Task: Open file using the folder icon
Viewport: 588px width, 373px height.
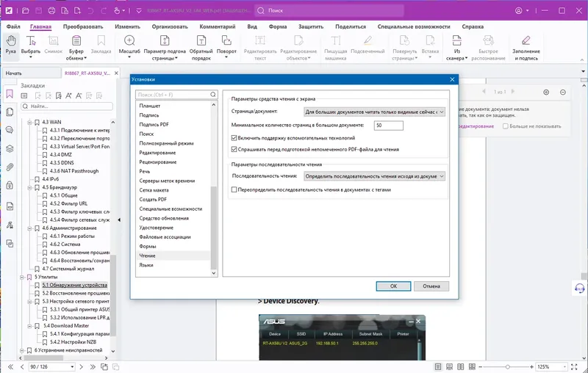Action: 26,10
